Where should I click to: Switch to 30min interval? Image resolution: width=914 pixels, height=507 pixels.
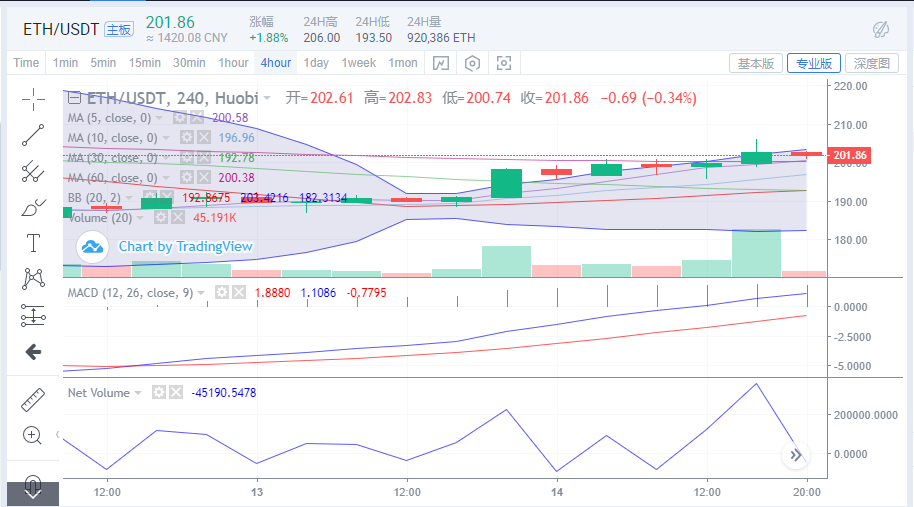point(189,63)
